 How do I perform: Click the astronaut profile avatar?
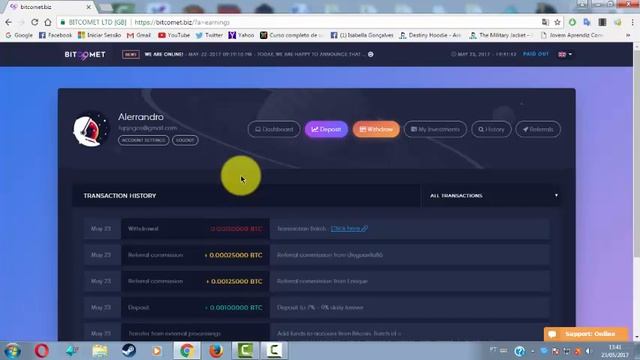pos(91,130)
